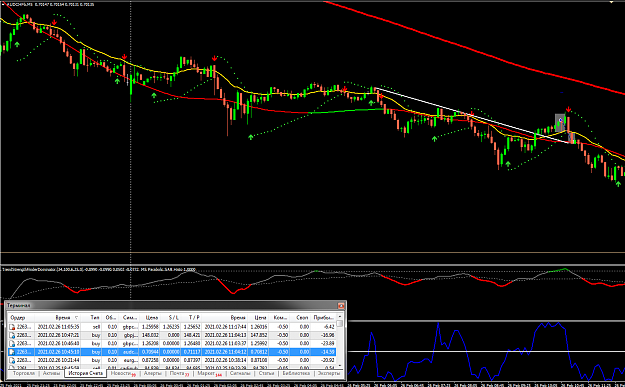Select the open time 2021.02.26 10:47:21 cell

point(58,335)
